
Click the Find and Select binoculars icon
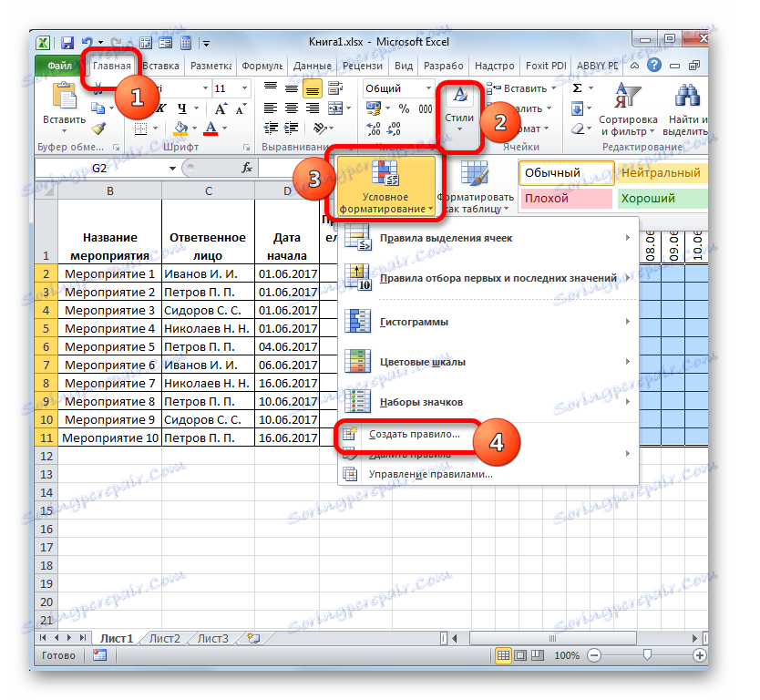coord(687,96)
